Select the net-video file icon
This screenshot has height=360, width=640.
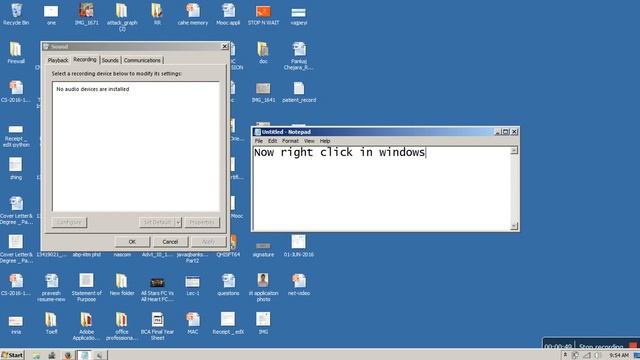tap(299, 284)
